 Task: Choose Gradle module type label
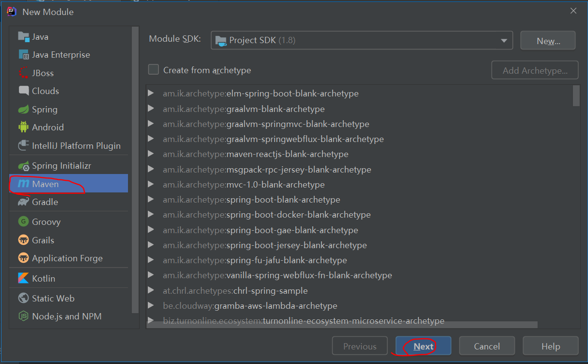(45, 202)
